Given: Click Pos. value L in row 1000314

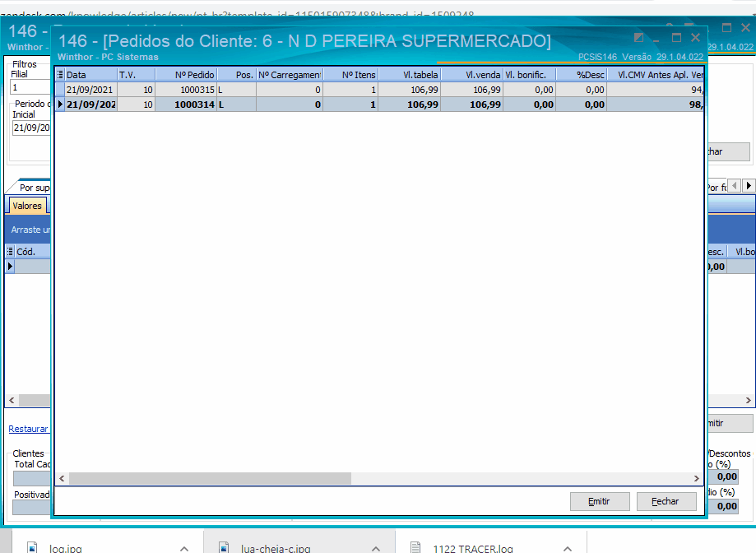Looking at the screenshot, I should coord(237,105).
